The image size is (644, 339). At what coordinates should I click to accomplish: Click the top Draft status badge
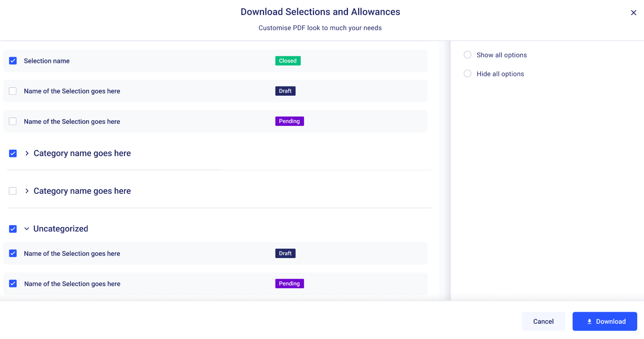pyautogui.click(x=285, y=91)
